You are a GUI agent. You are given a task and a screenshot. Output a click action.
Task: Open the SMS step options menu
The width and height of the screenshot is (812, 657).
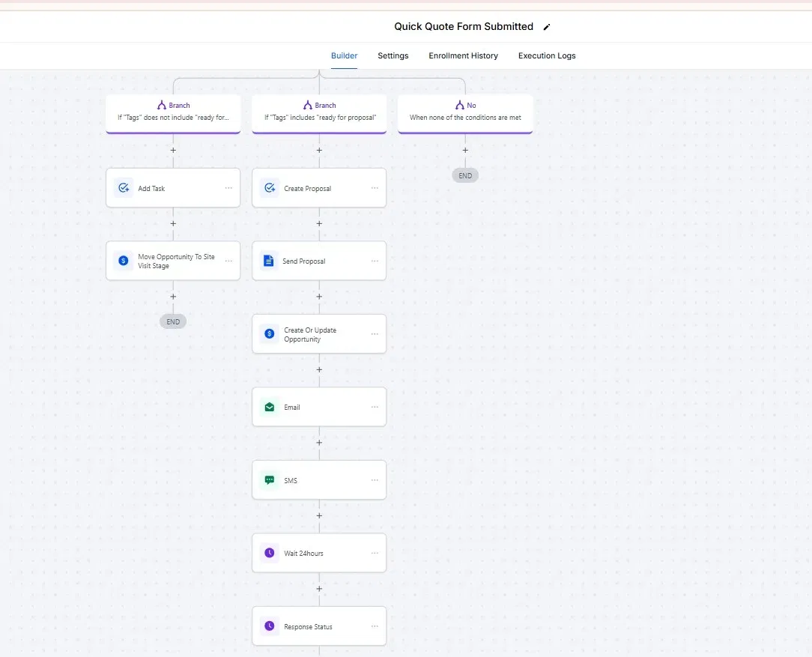click(x=375, y=480)
